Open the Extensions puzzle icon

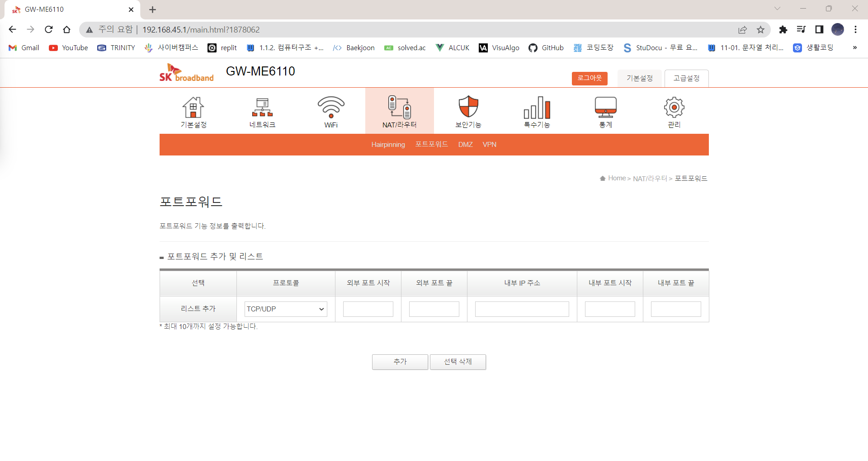[783, 29]
